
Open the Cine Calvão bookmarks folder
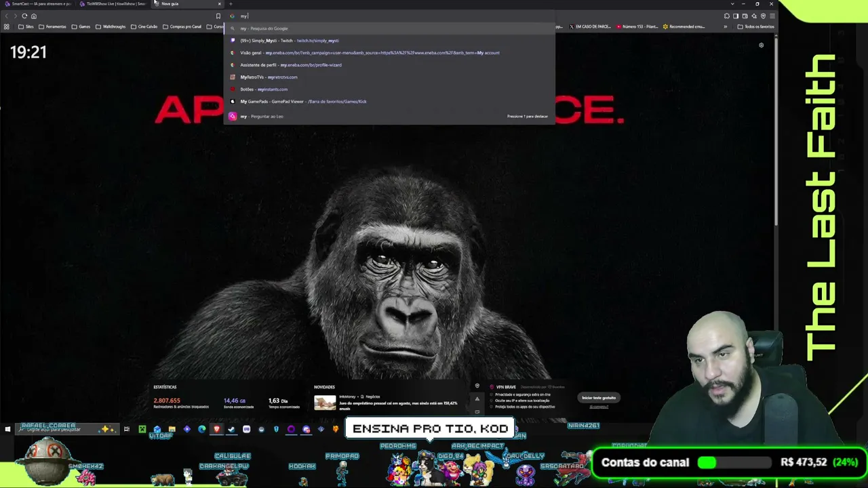(x=144, y=26)
